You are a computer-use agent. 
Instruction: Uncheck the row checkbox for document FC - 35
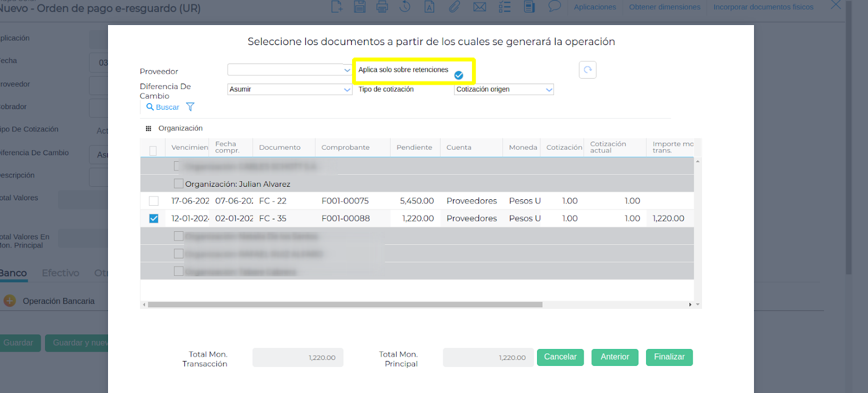154,218
